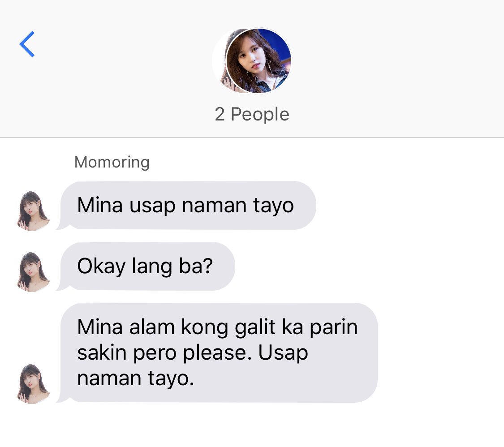Image resolution: width=504 pixels, height=447 pixels.
Task: Tap the word "sakin" in last bubble
Action: 102,352
